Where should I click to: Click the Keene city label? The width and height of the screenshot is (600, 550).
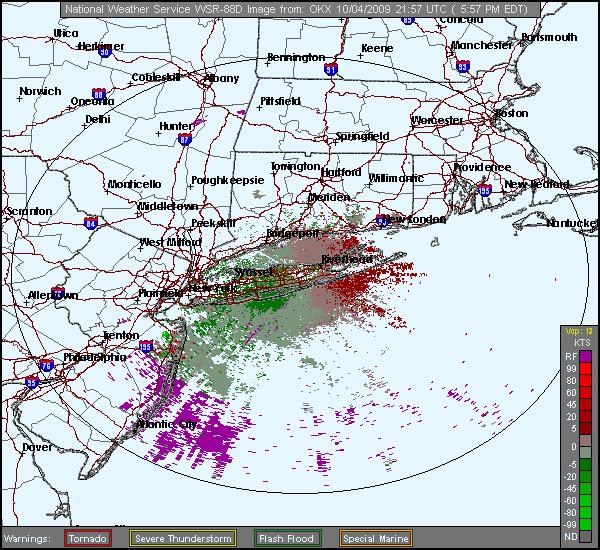[377, 49]
